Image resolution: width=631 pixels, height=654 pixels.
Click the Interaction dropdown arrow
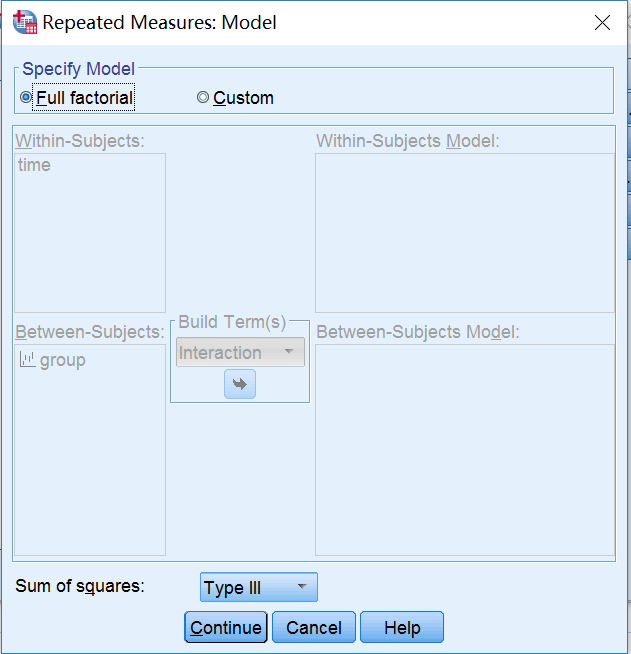(x=289, y=352)
